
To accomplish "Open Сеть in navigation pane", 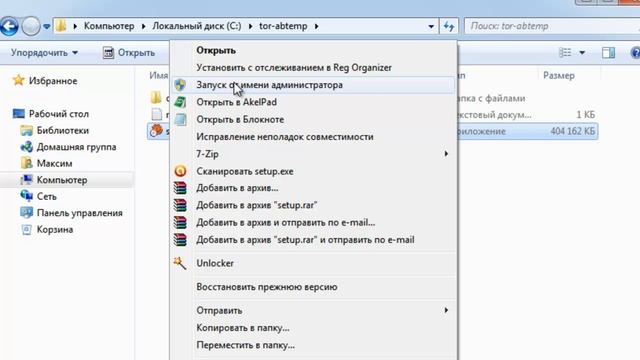I will click(47, 196).
